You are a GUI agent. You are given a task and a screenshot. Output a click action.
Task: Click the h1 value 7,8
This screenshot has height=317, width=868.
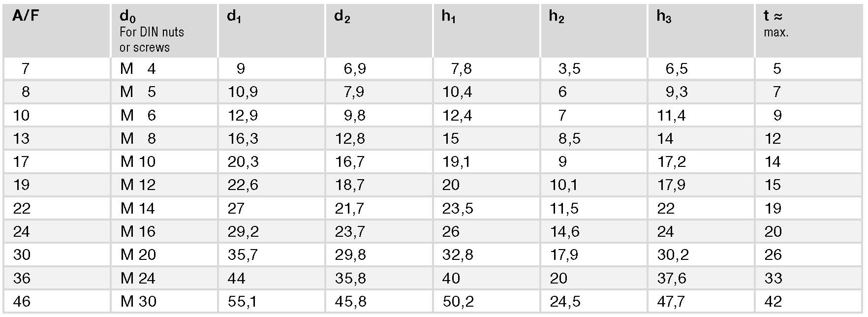(x=461, y=68)
